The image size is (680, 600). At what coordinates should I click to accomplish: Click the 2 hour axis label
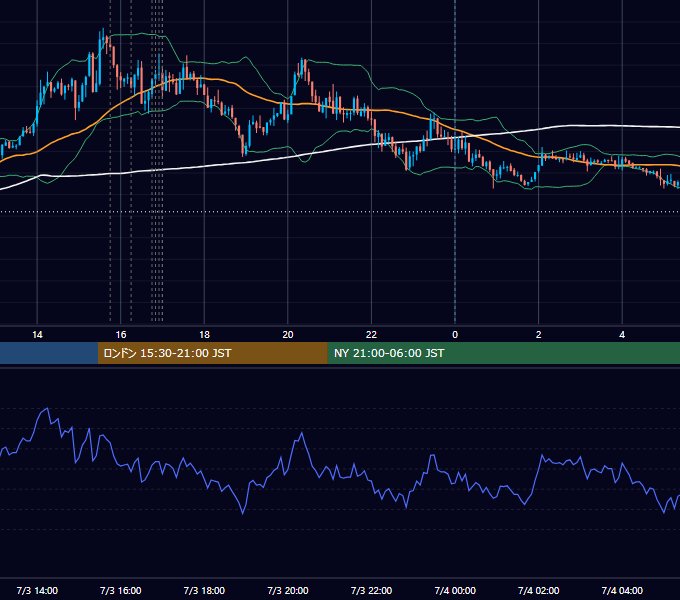[539, 335]
